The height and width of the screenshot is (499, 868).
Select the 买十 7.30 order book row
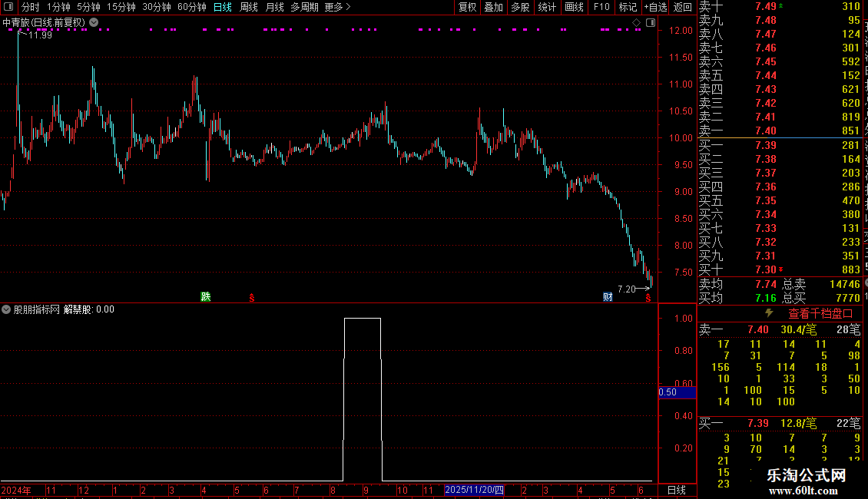pos(780,269)
